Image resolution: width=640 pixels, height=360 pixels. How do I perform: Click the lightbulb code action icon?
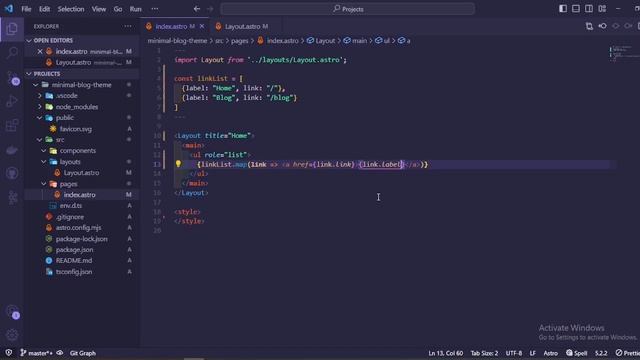pyautogui.click(x=178, y=164)
